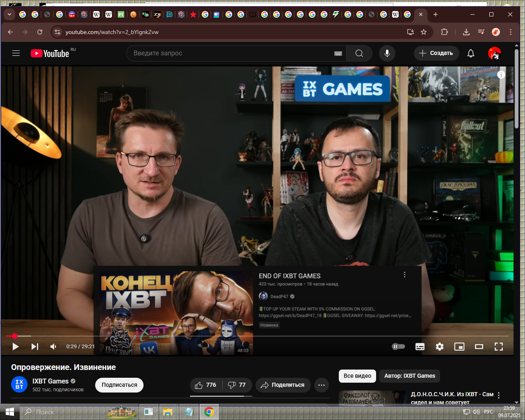Enable fullscreen mode
The width and height of the screenshot is (525, 420).
pyautogui.click(x=499, y=347)
